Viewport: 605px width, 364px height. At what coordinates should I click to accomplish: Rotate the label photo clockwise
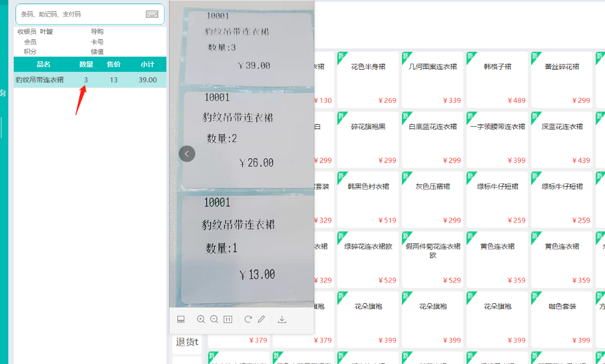(x=248, y=319)
